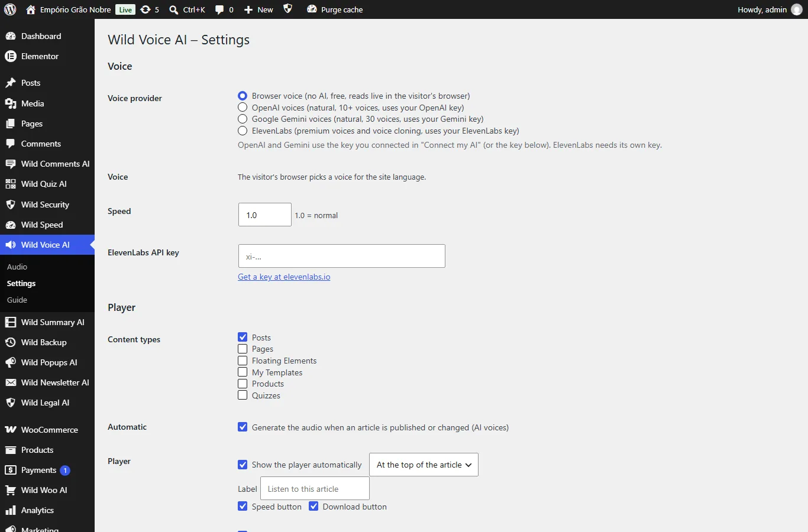Click the Purge cache icon
Screen dimensions: 808x532
click(312, 9)
